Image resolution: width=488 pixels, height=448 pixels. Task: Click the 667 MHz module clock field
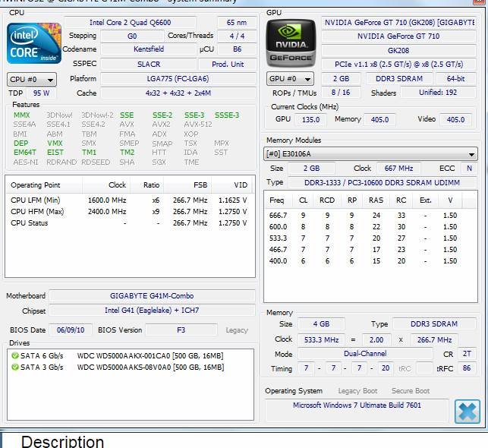pos(398,169)
